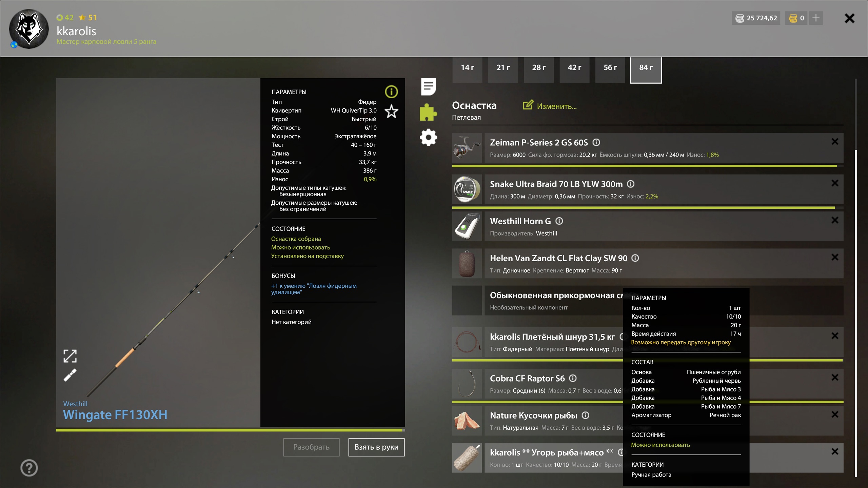Show info for Zeiman P-Series 2 GS 60S
The height and width of the screenshot is (488, 868).
[x=596, y=142]
